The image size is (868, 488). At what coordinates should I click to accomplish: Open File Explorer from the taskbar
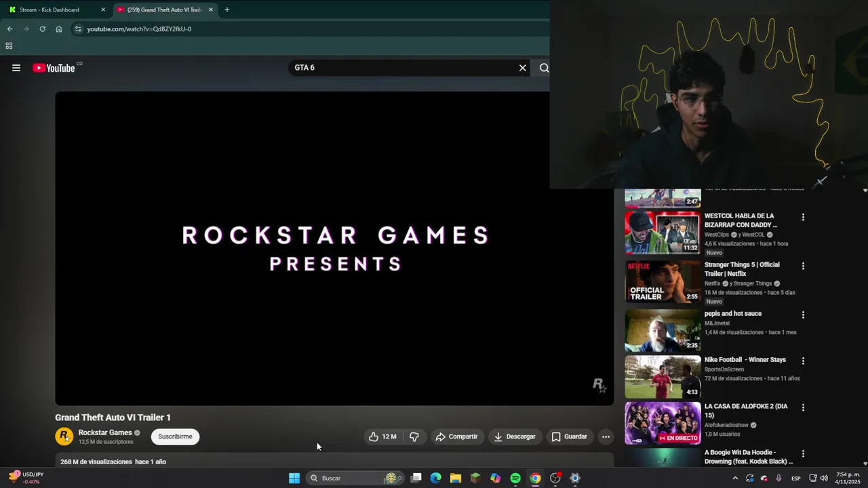coord(456,479)
